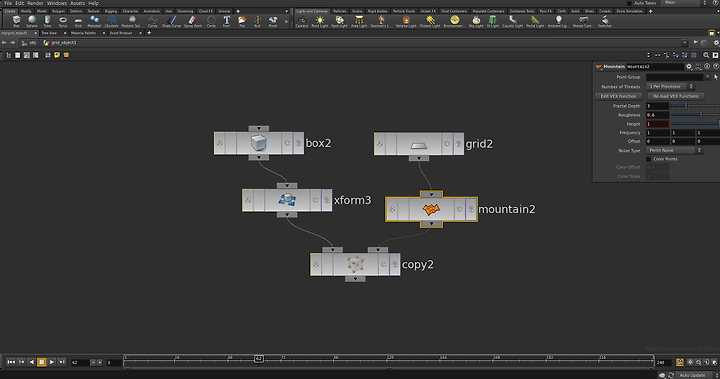Click the Height value input field
The height and width of the screenshot is (379, 720).
pyautogui.click(x=658, y=124)
